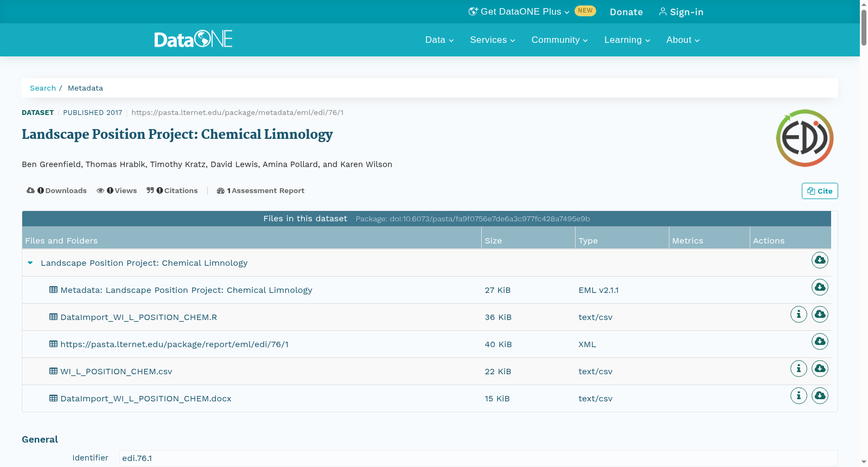Open the 1 Assessment Report link
Image resolution: width=868 pixels, height=467 pixels.
[260, 190]
